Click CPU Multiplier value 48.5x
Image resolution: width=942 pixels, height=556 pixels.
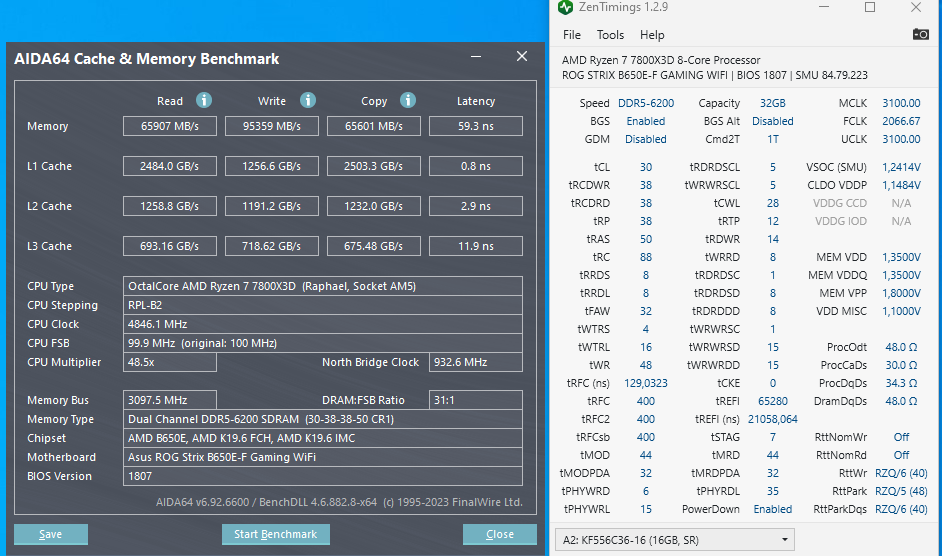click(169, 362)
